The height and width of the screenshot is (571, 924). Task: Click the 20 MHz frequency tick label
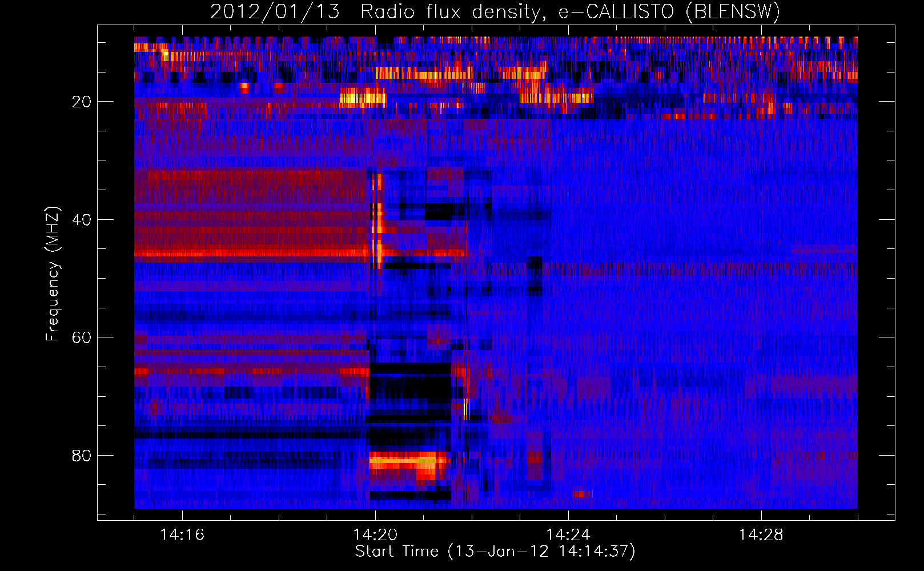click(x=82, y=102)
